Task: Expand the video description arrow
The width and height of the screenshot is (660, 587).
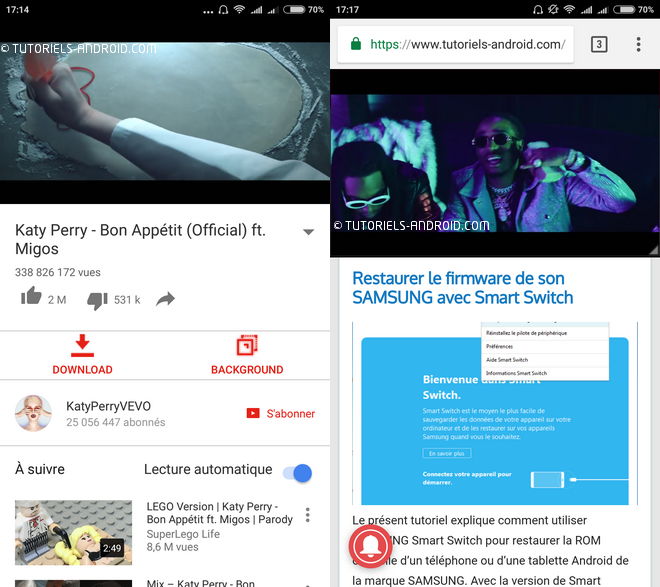Action: [309, 232]
